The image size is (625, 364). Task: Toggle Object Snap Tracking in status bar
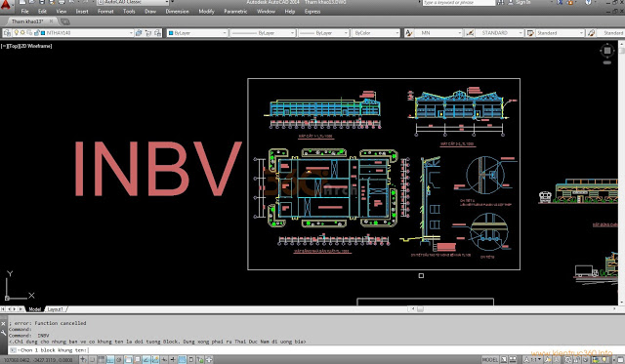[x=146, y=360]
